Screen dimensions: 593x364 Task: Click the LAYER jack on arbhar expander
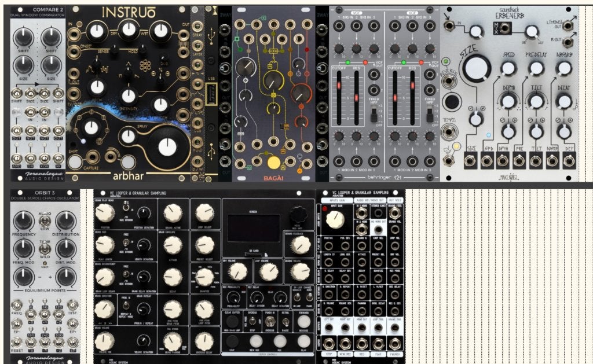coord(197,46)
